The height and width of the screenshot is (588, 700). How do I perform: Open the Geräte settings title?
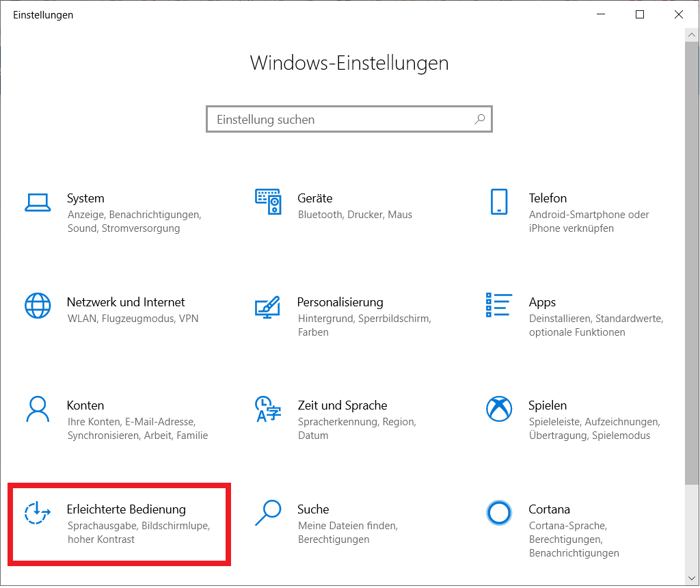tap(314, 198)
